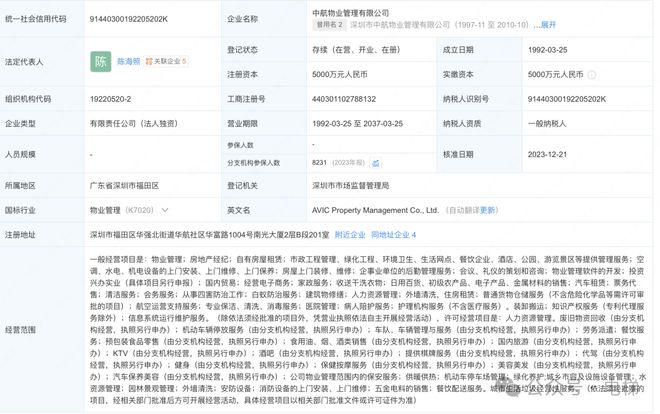This screenshot has width=660, height=414.
Task: Click the 分支机构参保人数 label
Action: click(x=254, y=163)
